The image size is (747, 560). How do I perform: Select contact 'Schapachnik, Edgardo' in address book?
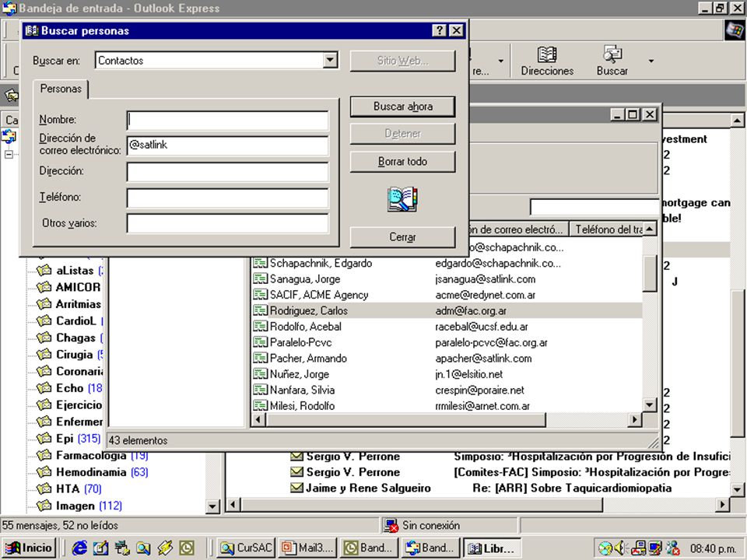(x=321, y=264)
